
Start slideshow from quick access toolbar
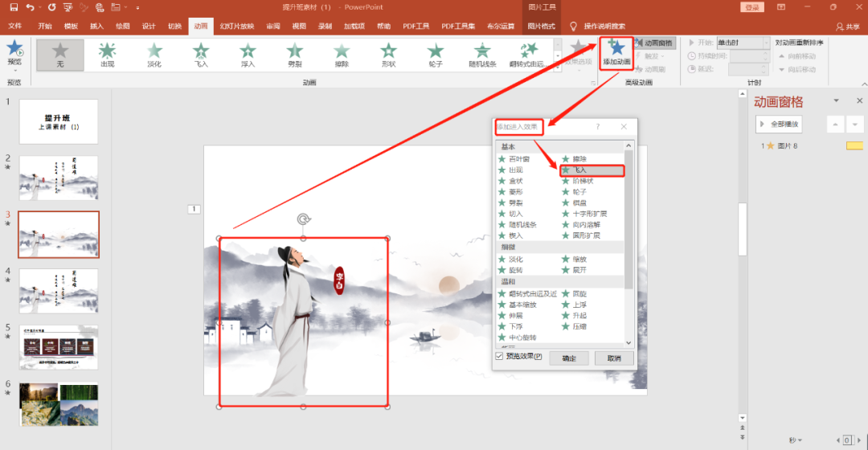(68, 7)
